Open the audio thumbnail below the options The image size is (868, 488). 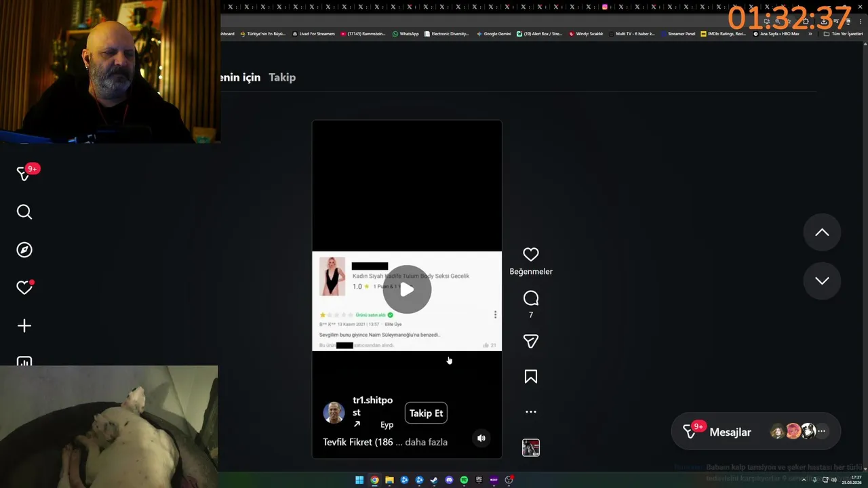pos(531,447)
